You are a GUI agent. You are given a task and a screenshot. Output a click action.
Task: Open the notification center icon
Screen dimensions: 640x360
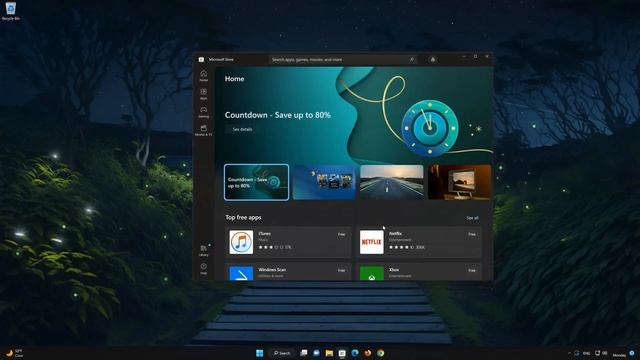point(632,353)
